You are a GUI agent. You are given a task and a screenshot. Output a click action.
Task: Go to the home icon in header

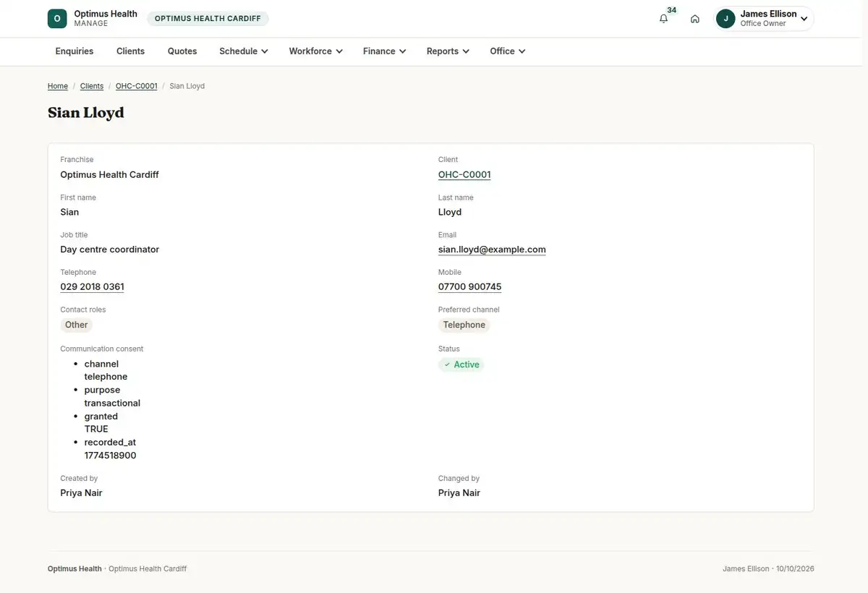point(695,19)
